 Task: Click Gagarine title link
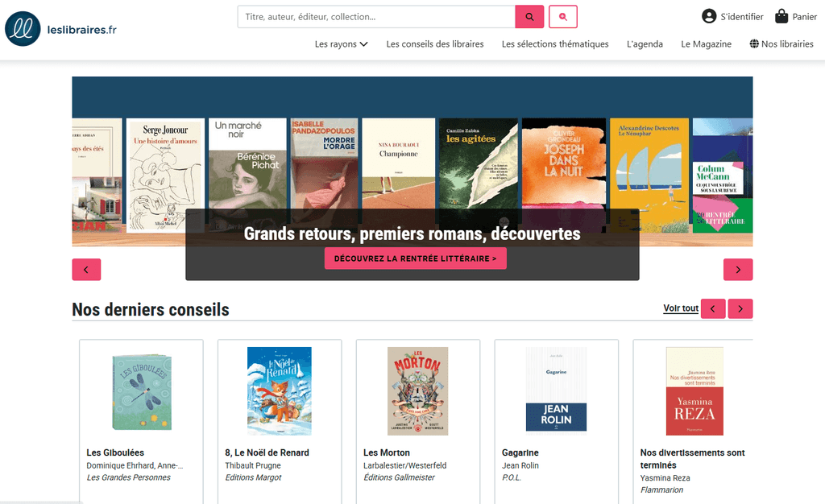(x=520, y=452)
